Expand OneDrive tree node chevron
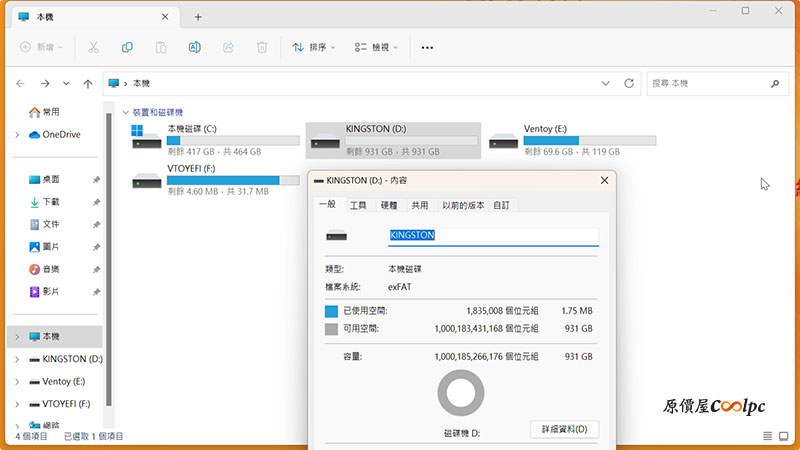800x450 pixels. (17, 135)
